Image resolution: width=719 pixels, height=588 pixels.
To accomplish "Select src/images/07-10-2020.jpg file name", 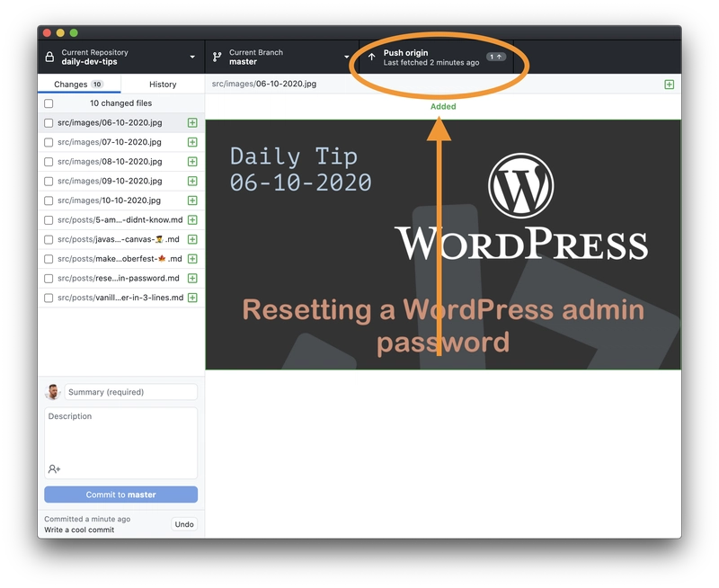I will point(110,142).
